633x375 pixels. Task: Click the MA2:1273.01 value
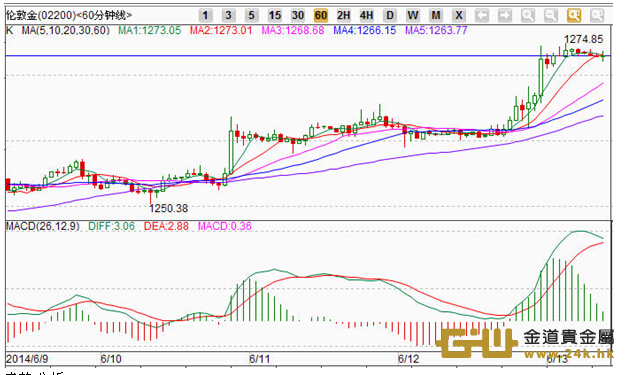221,30
